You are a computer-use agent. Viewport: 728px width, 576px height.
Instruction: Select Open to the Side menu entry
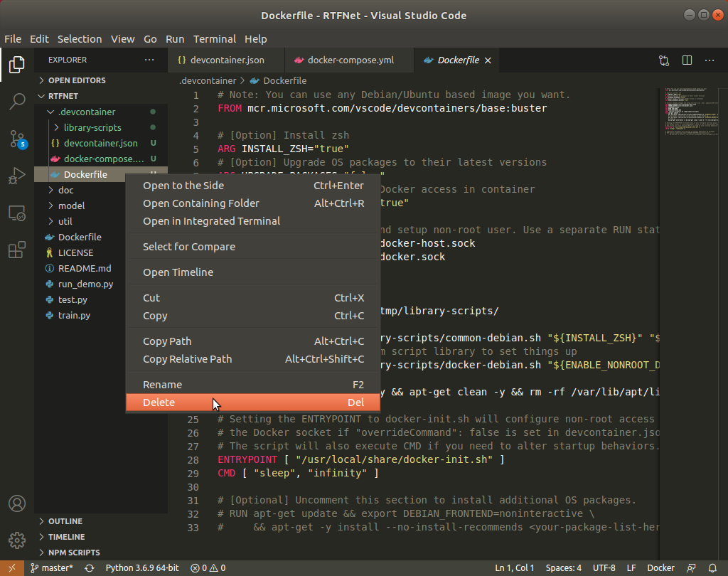253,186
